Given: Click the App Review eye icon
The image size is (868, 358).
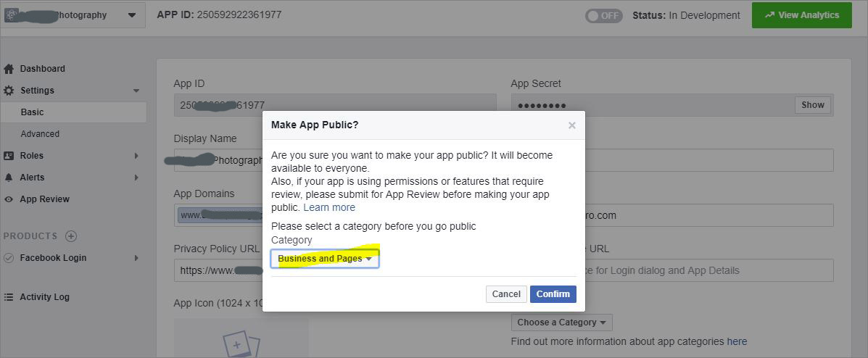Looking at the screenshot, I should tap(8, 199).
